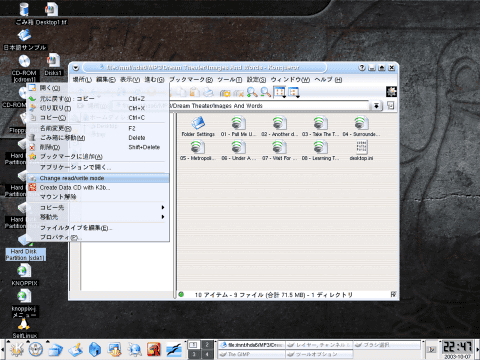Viewport: 480px width, 360px height.
Task: Open the ヘルプ(H) menu
Action: point(328,80)
